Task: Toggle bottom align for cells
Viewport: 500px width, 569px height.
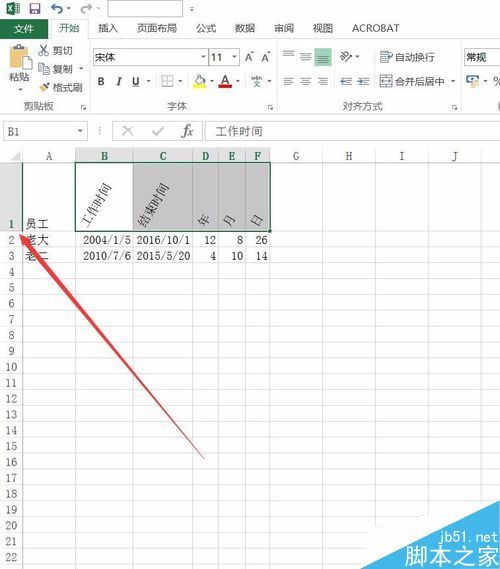Action: pyautogui.click(x=323, y=57)
